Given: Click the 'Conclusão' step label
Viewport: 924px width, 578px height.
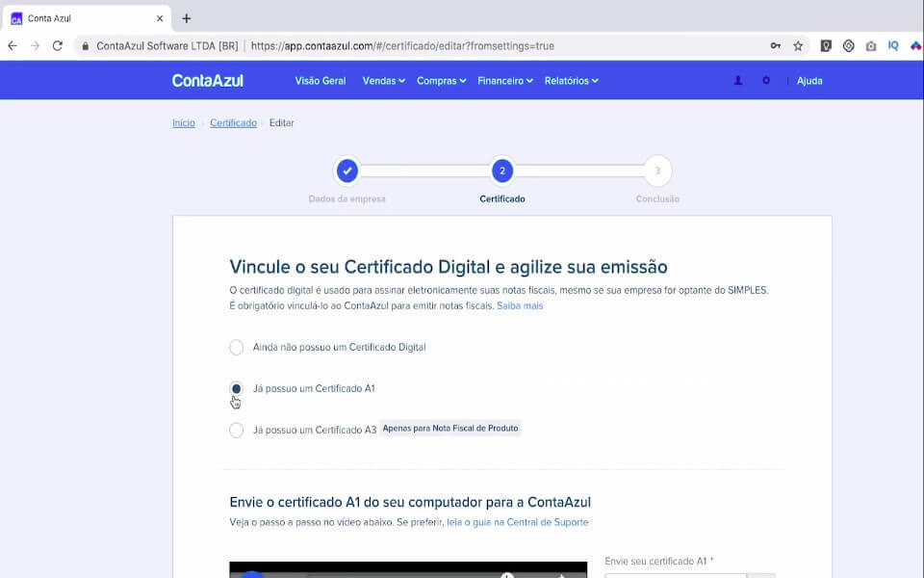Looking at the screenshot, I should pos(657,198).
